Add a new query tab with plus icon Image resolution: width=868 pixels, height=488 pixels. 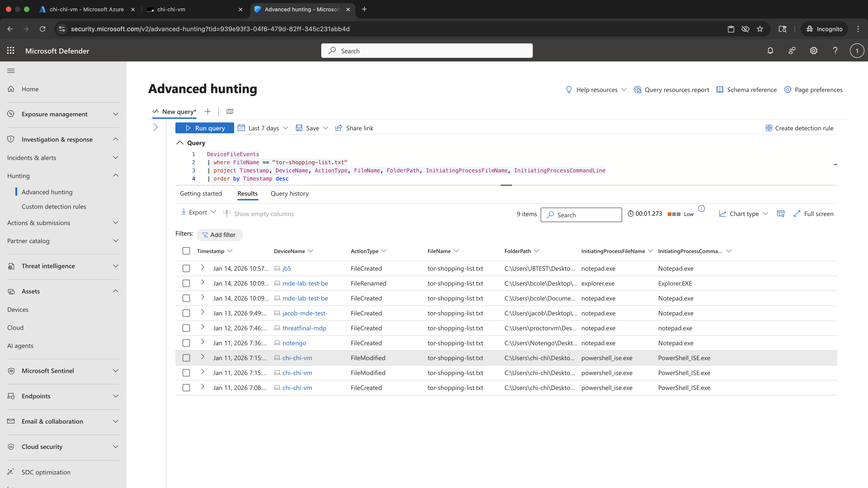[x=208, y=111]
